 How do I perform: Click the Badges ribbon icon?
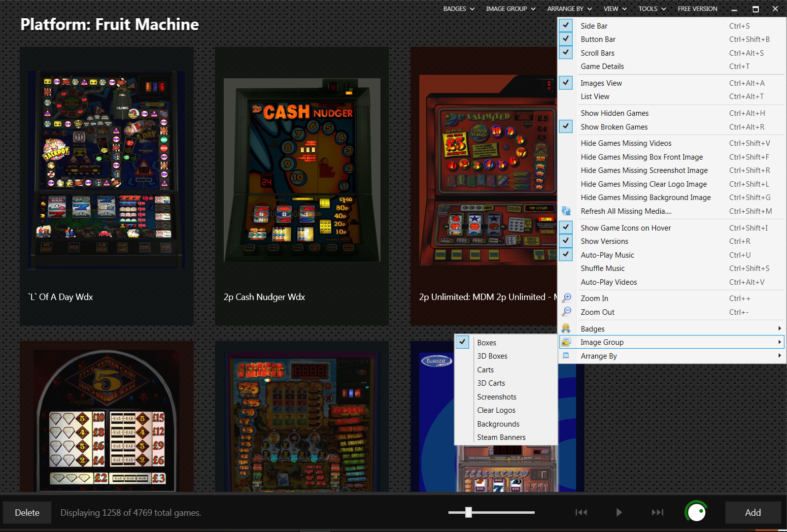[566, 329]
